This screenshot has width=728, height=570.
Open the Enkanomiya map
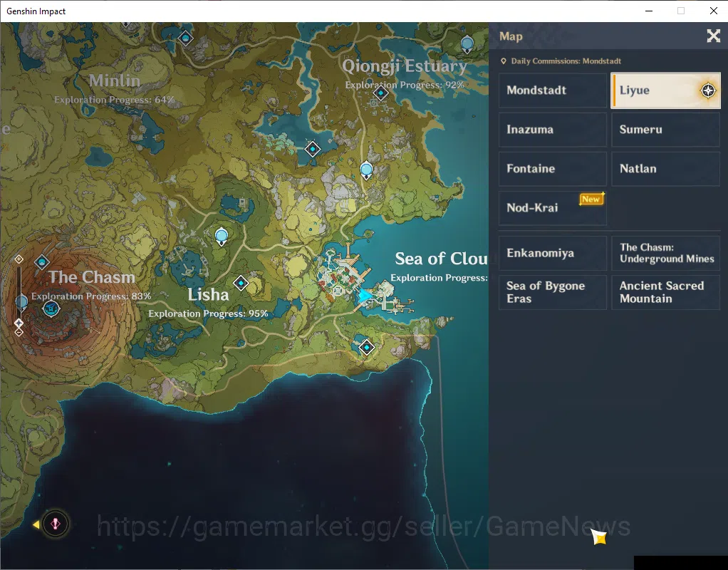point(553,253)
